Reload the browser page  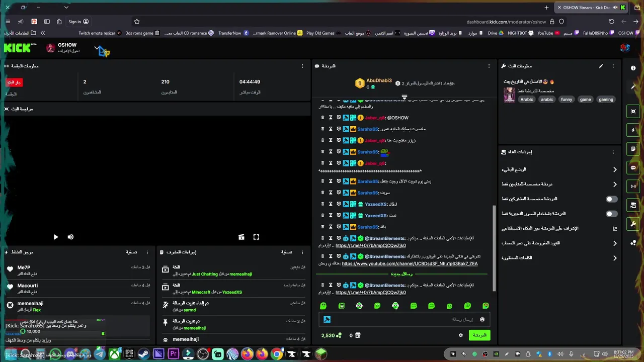611,22
